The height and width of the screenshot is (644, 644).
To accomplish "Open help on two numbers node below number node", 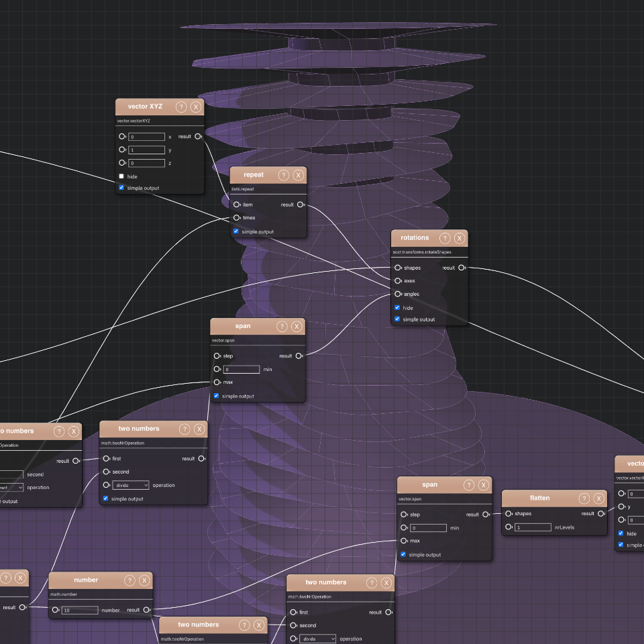I will [244, 625].
